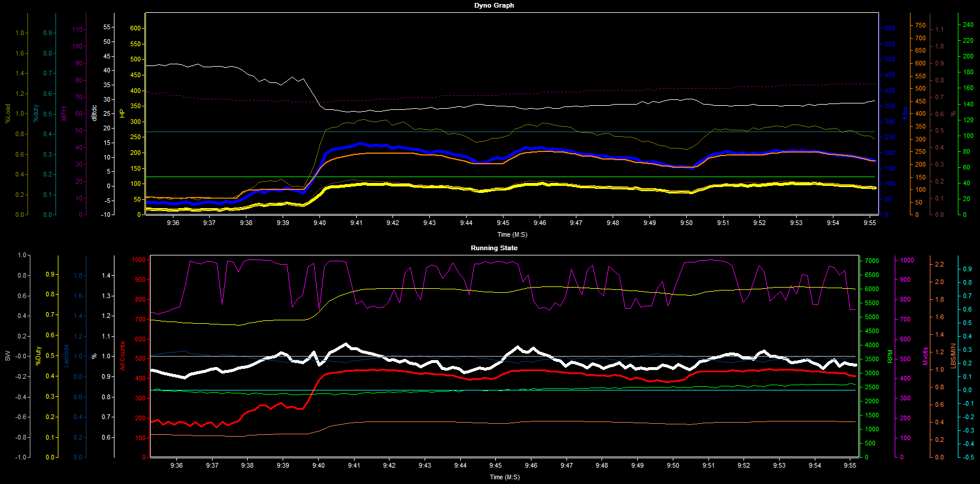Select the 7000 value on the RPM axis

point(871,261)
